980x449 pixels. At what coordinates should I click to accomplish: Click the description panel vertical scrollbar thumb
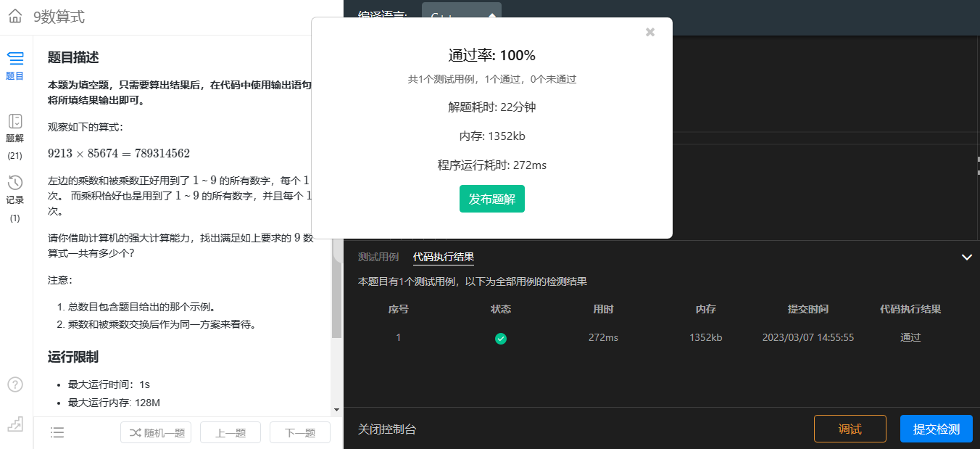(336, 289)
